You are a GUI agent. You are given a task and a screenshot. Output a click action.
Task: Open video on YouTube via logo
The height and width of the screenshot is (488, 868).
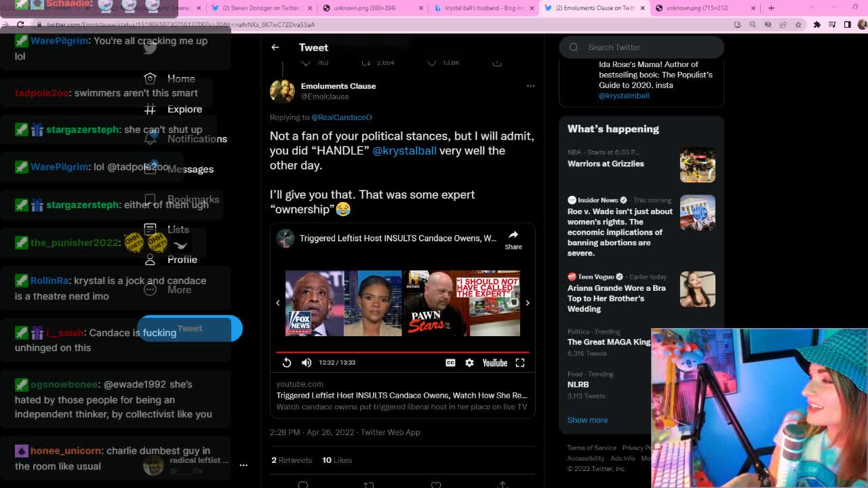pyautogui.click(x=495, y=363)
